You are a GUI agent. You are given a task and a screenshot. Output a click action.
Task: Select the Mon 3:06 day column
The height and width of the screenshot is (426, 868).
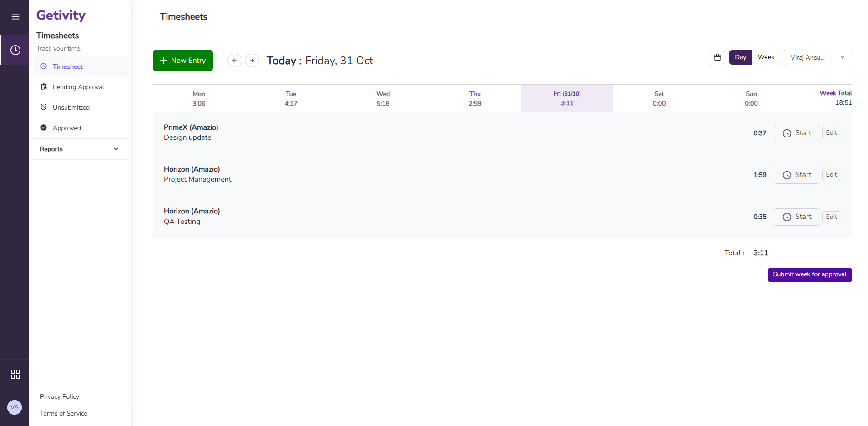click(199, 98)
